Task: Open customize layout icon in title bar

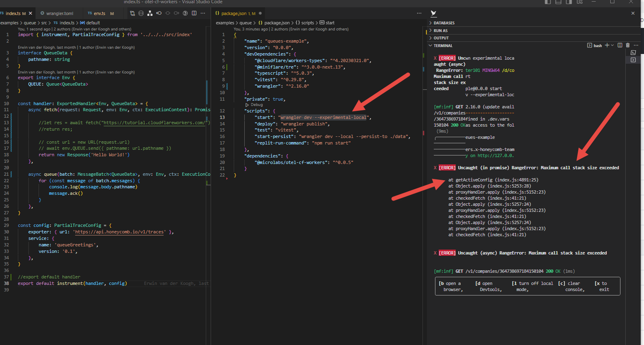Action: (579, 2)
